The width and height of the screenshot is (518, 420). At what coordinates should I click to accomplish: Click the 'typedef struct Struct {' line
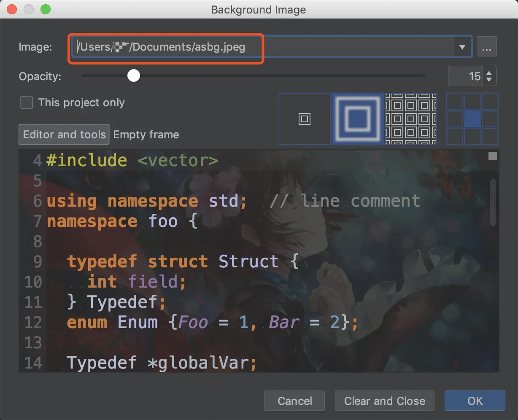point(183,261)
